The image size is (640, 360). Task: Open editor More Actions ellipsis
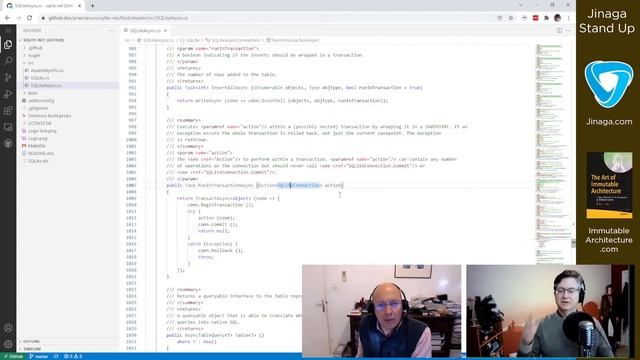tap(568, 31)
